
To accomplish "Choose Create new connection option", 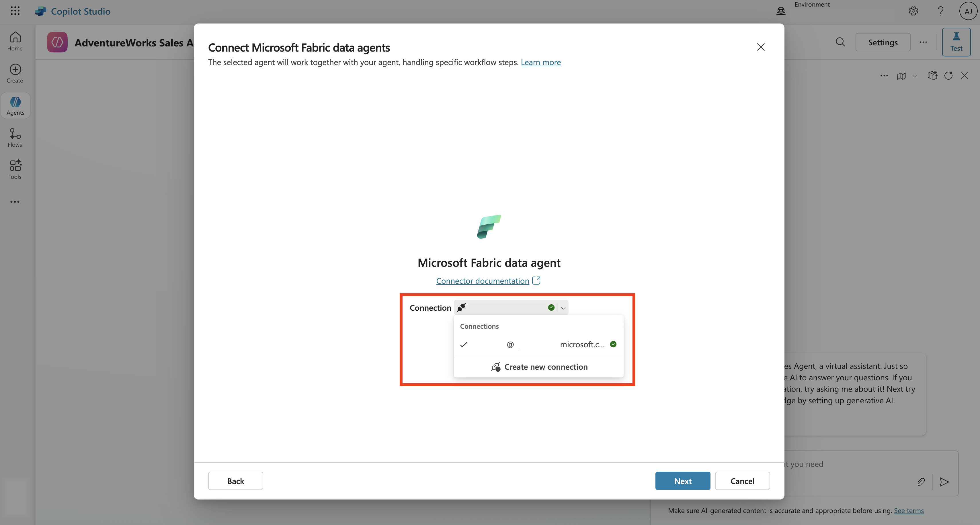I will tap(539, 367).
